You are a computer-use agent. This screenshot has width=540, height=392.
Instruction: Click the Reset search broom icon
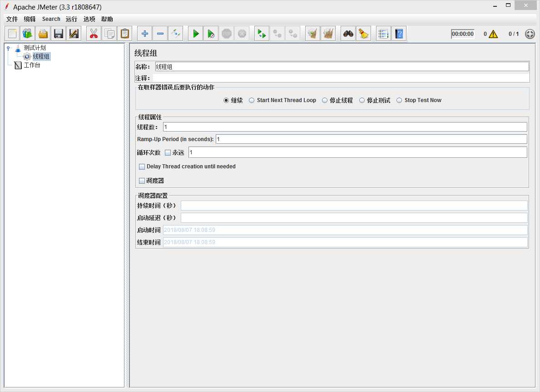[363, 34]
